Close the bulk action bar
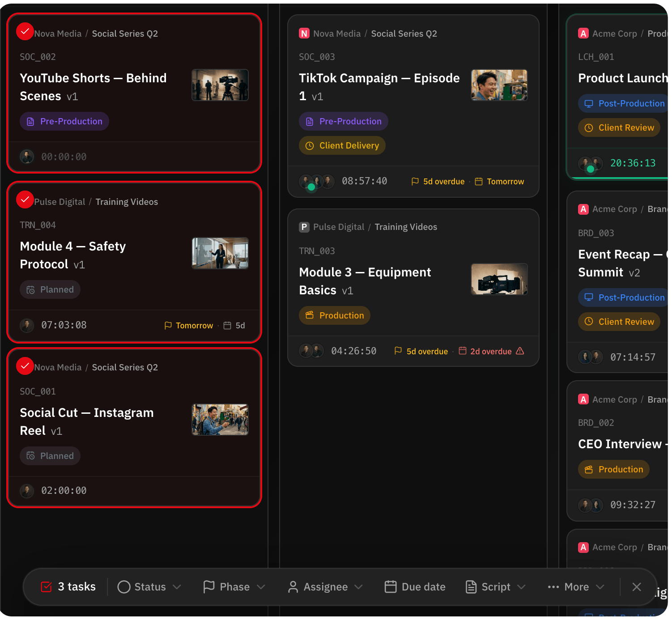672x620 pixels. [x=637, y=586]
